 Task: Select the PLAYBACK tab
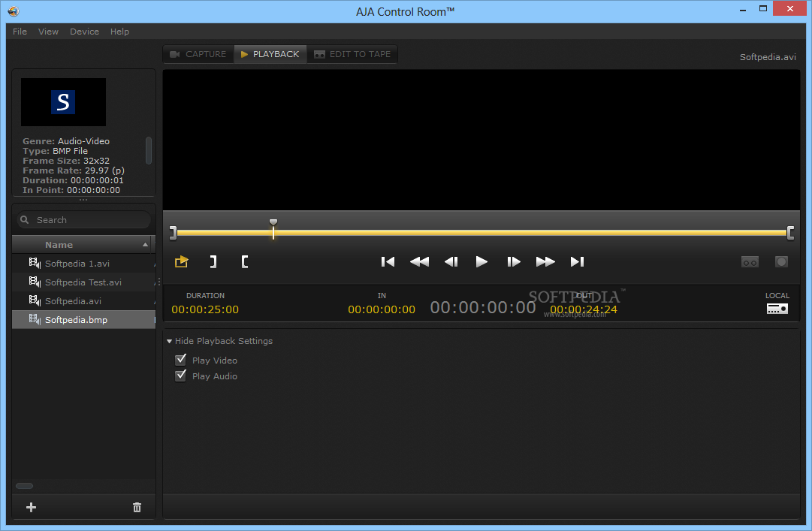tap(270, 54)
